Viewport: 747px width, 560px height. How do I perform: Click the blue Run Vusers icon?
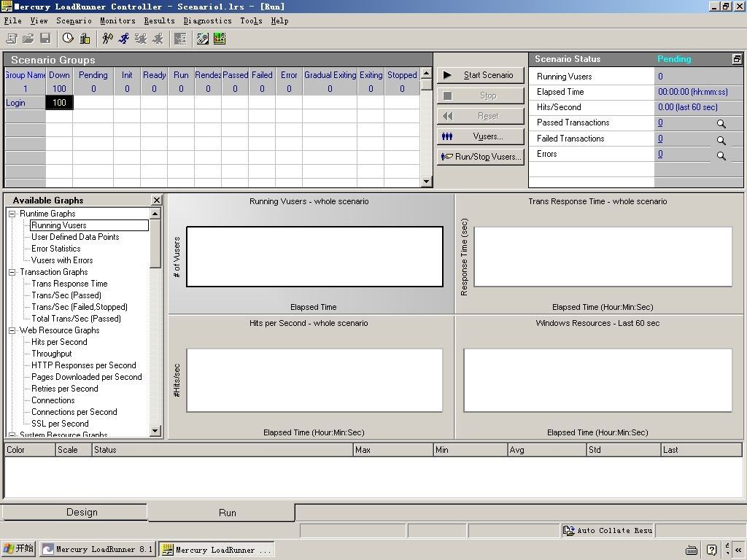pyautogui.click(x=124, y=39)
